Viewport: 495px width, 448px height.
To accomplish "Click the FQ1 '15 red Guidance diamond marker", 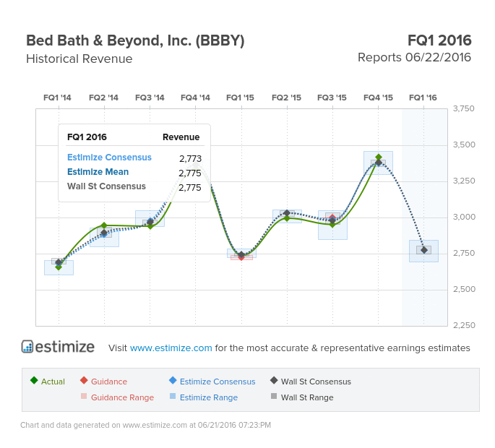I will (241, 258).
